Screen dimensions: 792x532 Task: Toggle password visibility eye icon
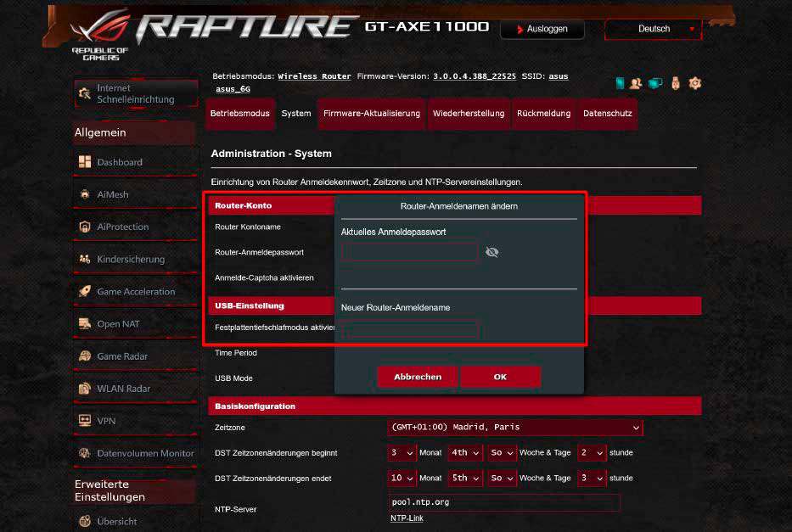[492, 252]
